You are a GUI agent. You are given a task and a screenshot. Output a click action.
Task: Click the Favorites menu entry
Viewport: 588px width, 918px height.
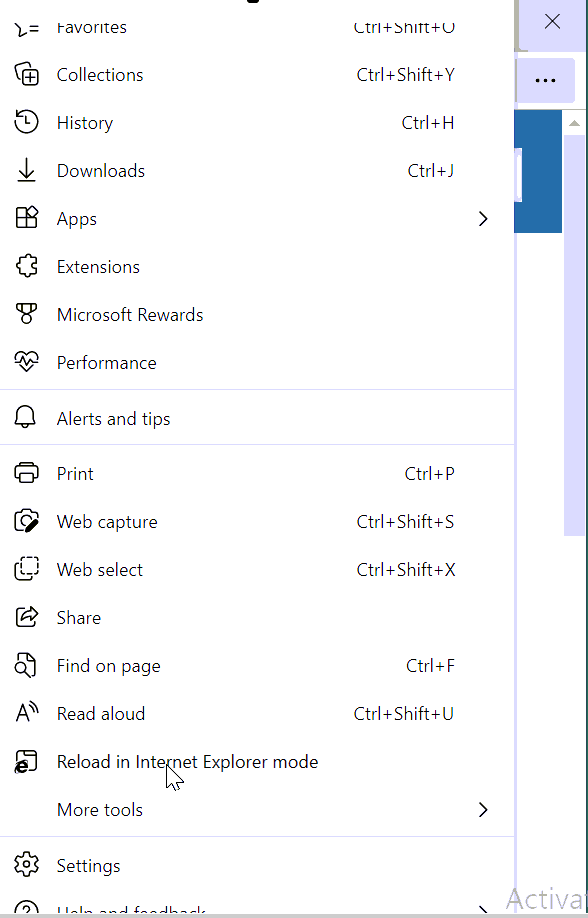[x=257, y=26]
